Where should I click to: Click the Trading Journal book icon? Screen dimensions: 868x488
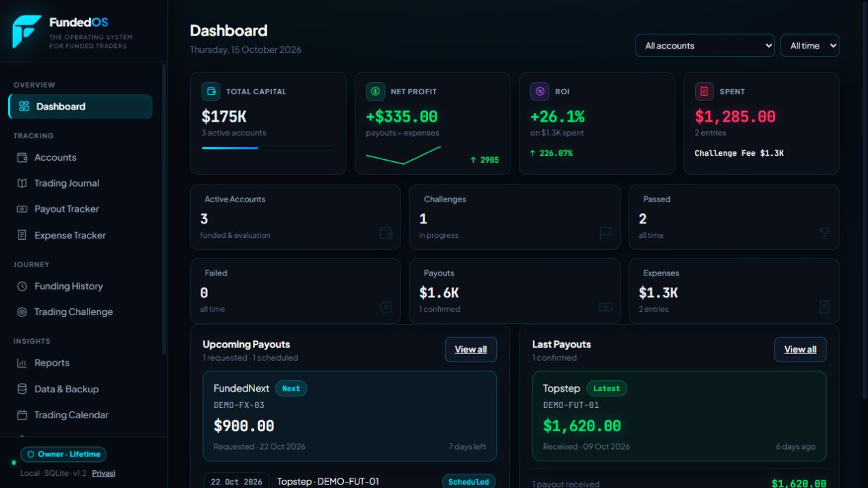[x=22, y=183]
